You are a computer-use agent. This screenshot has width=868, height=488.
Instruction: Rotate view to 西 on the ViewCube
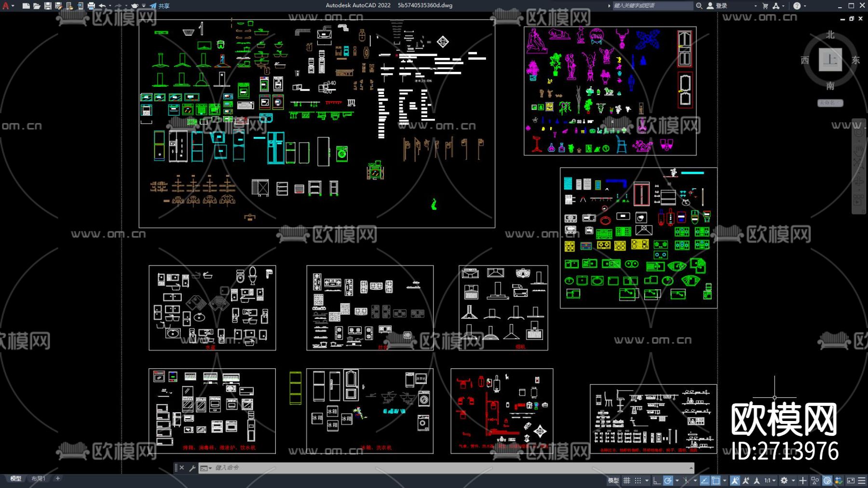click(805, 60)
